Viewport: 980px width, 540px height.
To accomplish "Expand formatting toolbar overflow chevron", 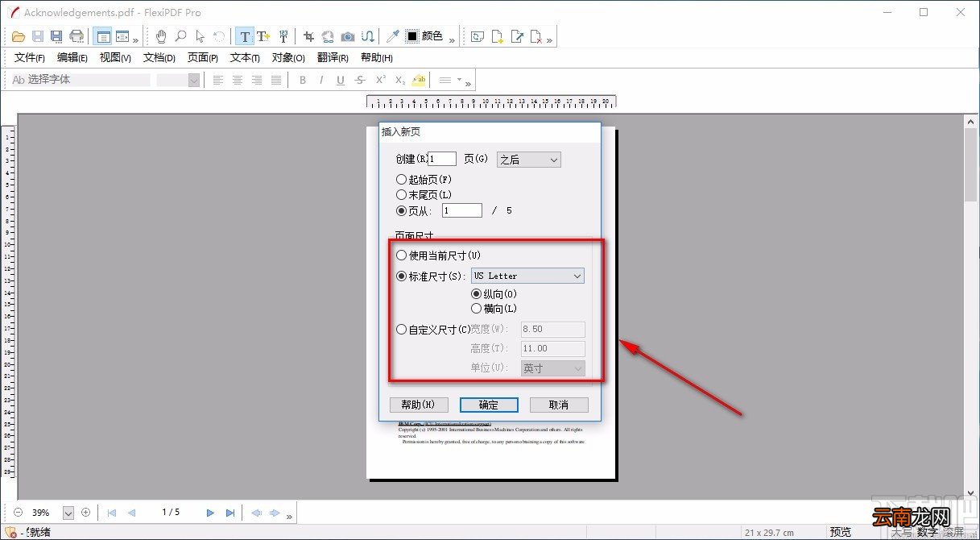I will (468, 83).
